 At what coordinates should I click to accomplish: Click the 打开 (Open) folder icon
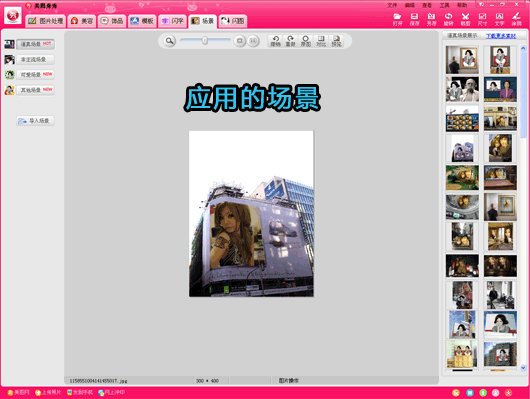398,19
